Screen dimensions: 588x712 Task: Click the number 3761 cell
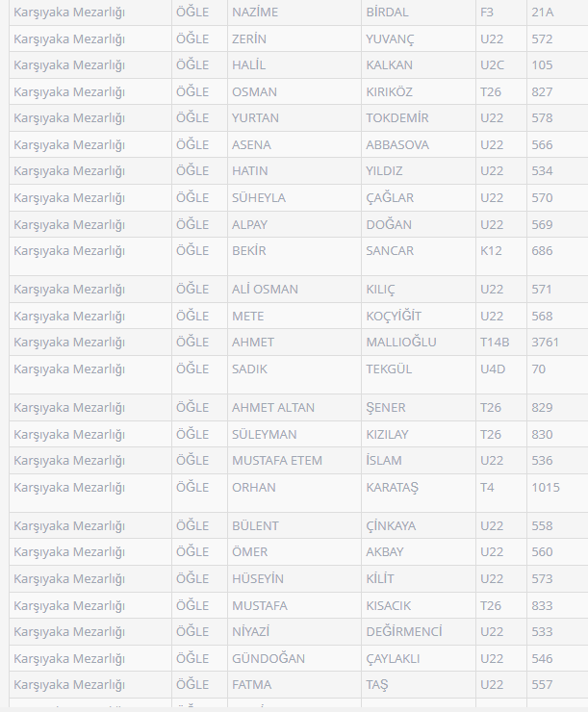point(545,343)
